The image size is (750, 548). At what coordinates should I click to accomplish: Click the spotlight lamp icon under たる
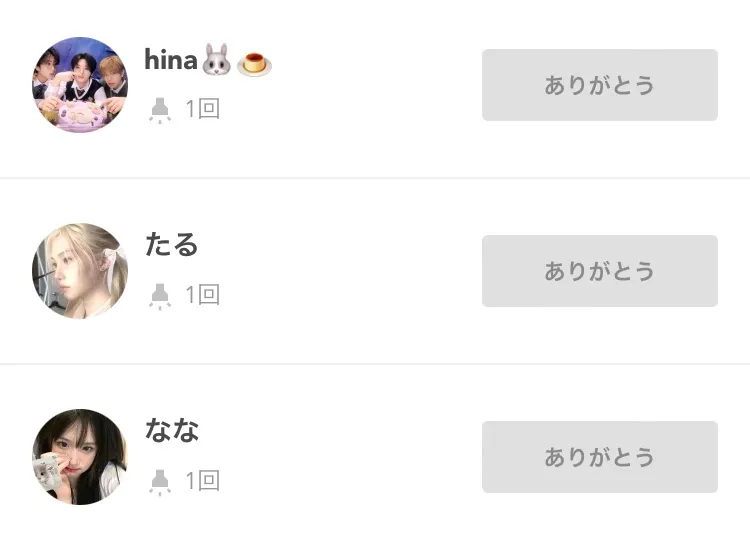pos(159,295)
